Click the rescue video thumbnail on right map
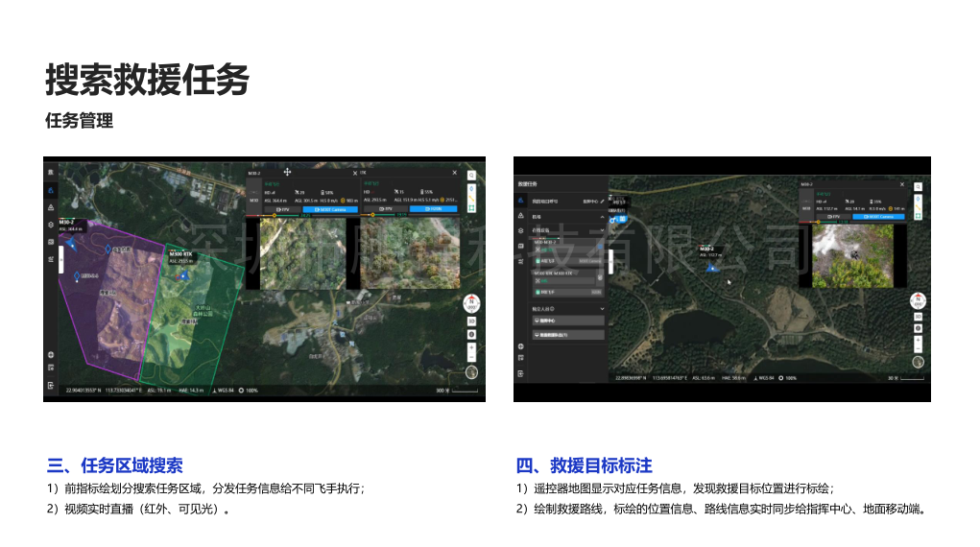Screen dimensions: 980x547 pyautogui.click(x=853, y=255)
